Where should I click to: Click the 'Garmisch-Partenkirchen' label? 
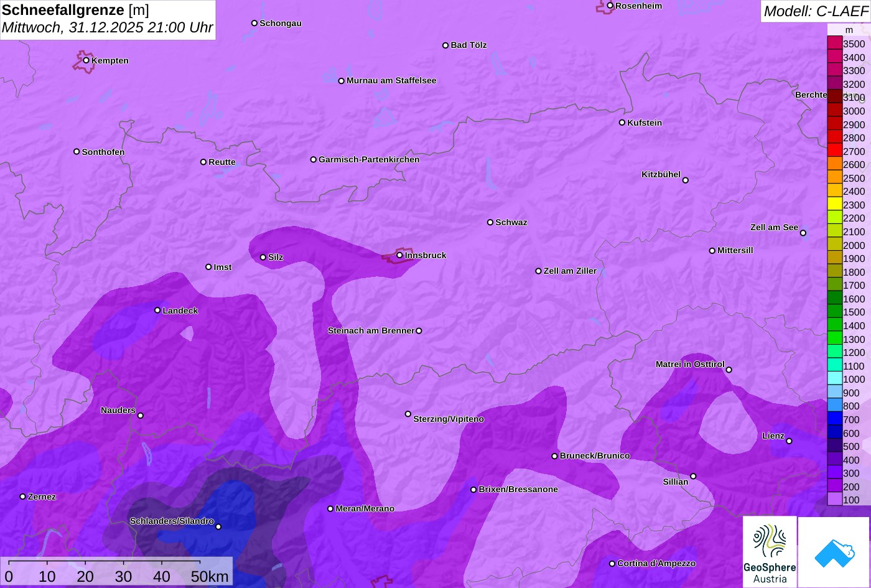(x=369, y=159)
